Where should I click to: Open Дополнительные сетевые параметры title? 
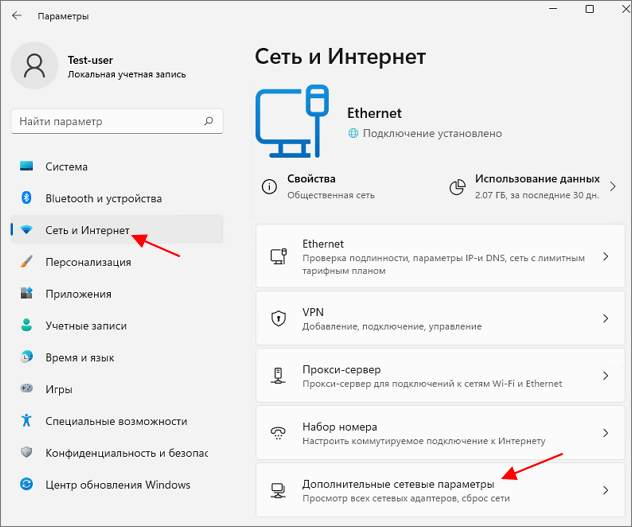tap(398, 484)
